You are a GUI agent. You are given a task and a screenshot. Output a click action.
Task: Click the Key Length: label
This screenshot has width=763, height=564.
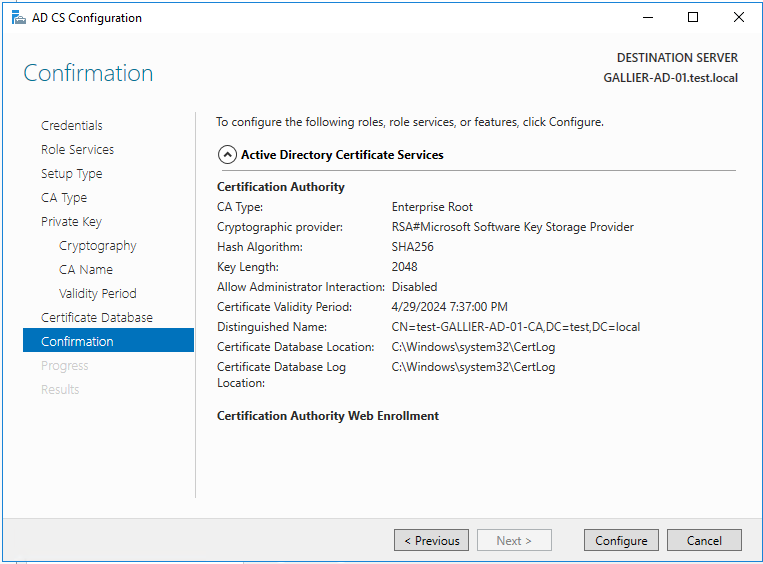pyautogui.click(x=248, y=267)
